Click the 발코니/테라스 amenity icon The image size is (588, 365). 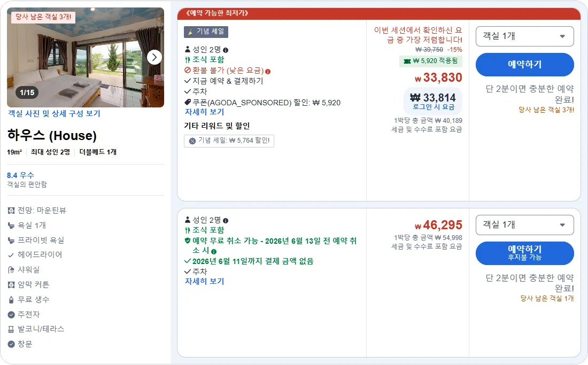point(11,329)
